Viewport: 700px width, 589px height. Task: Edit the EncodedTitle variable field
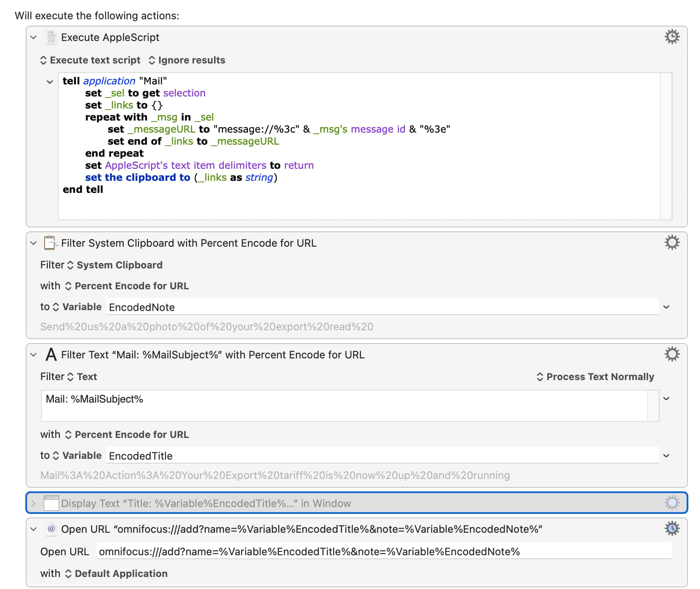[382, 456]
